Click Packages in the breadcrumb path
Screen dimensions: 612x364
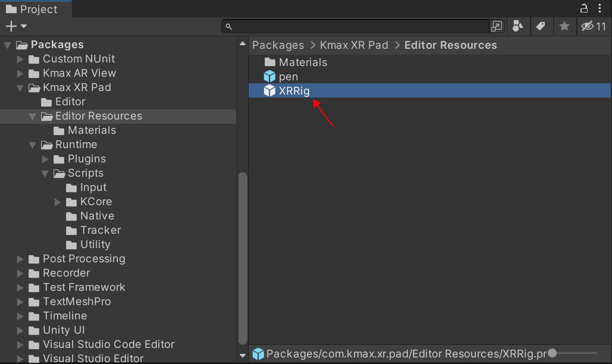(278, 45)
